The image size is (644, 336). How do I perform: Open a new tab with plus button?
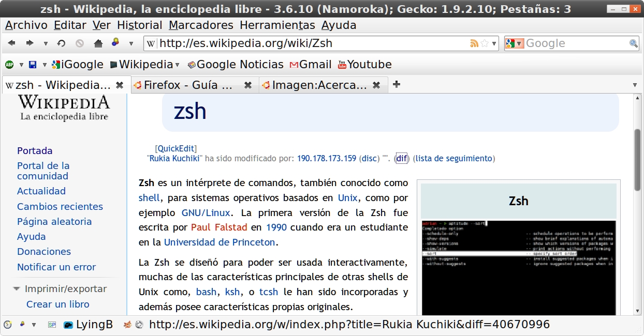click(x=397, y=84)
